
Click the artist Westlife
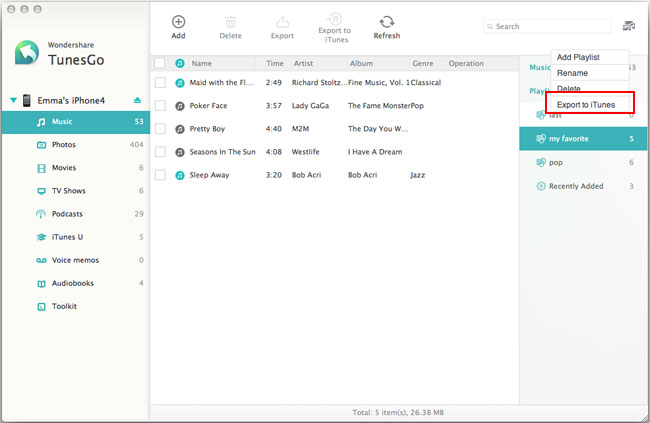tap(306, 152)
